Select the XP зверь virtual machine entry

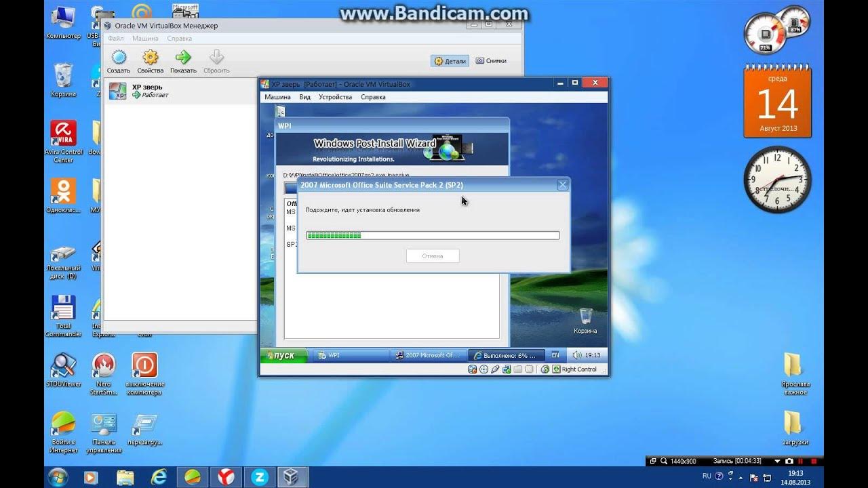coord(180,91)
